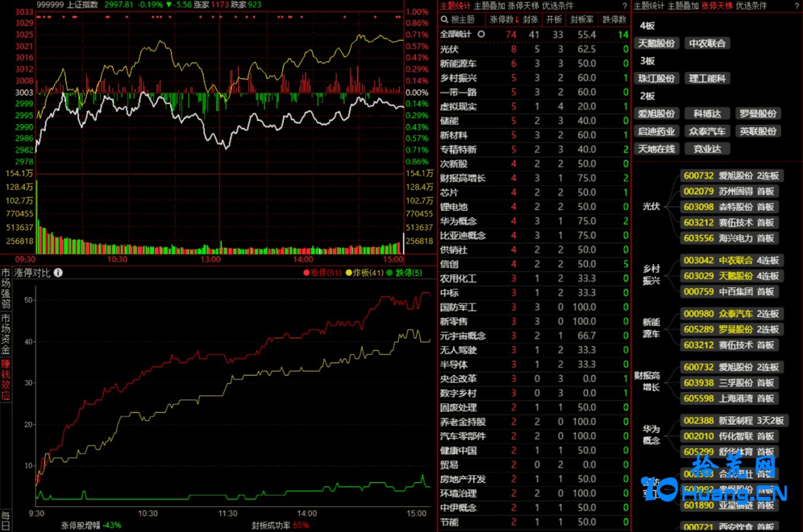Open the info icon beside 涨停对比
This screenshot has width=803, height=532.
[x=58, y=273]
